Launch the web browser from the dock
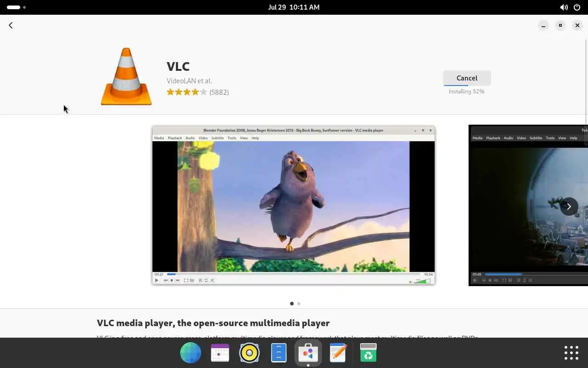The width and height of the screenshot is (588, 368). [191, 353]
